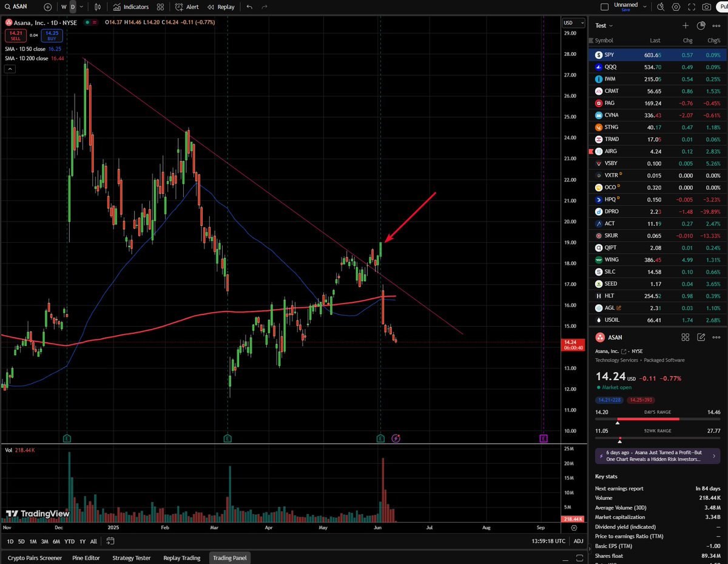Open the Indicators dialog
Image resolution: width=728 pixels, height=564 pixels.
[130, 7]
